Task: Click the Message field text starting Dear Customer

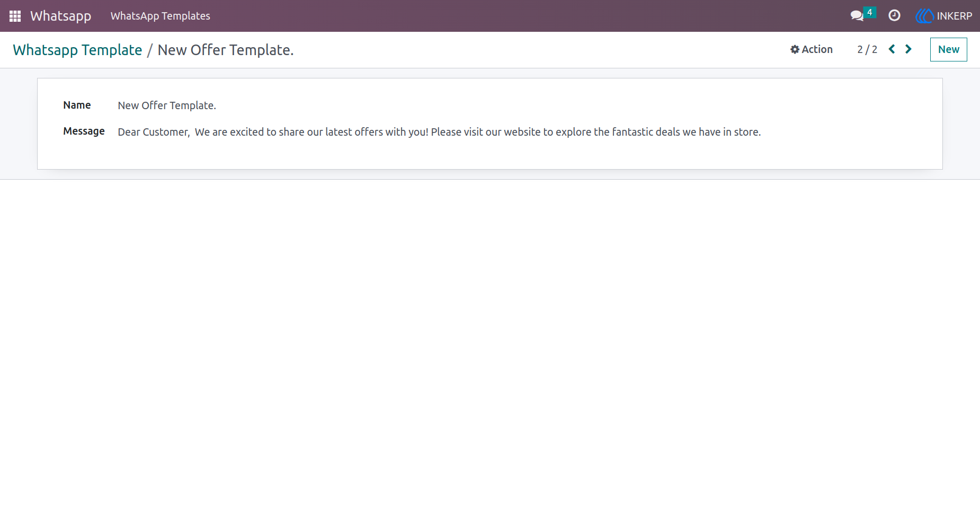Action: [x=439, y=132]
